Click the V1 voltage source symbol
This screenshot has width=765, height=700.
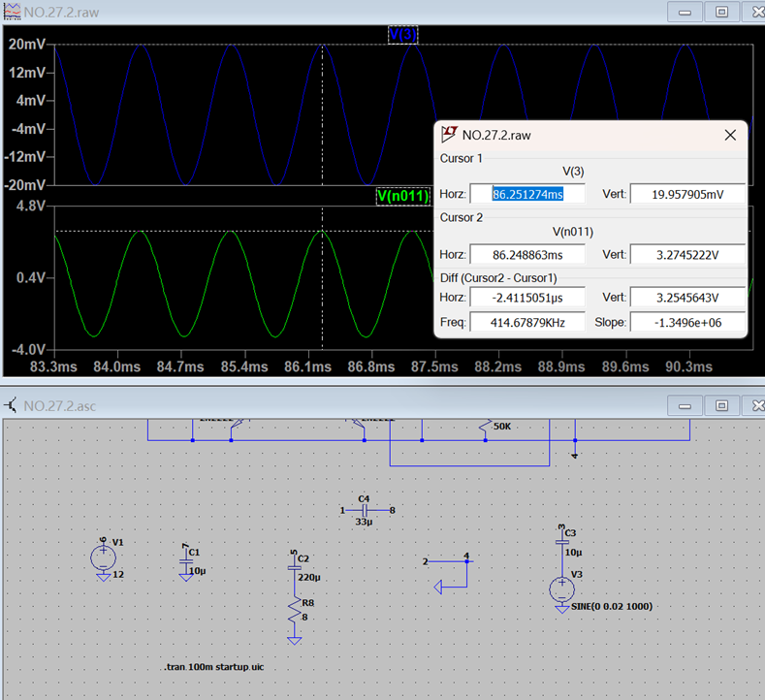coord(102,557)
